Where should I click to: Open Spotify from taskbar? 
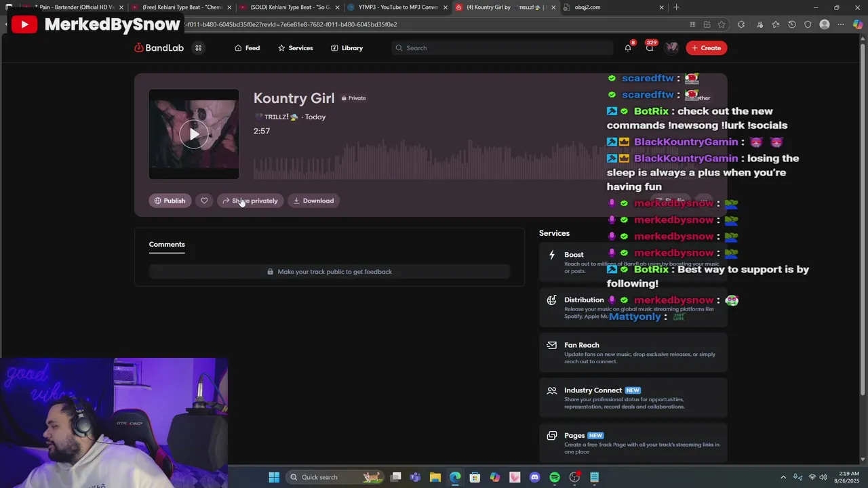click(555, 477)
